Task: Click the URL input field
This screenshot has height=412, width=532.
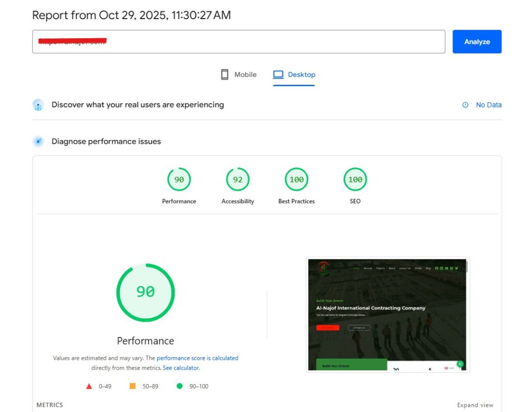Action: click(x=238, y=42)
